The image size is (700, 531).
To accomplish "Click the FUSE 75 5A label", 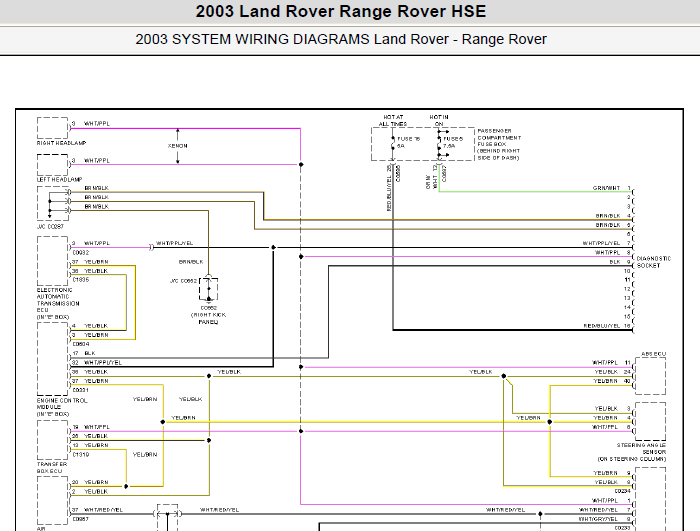I will 408,142.
